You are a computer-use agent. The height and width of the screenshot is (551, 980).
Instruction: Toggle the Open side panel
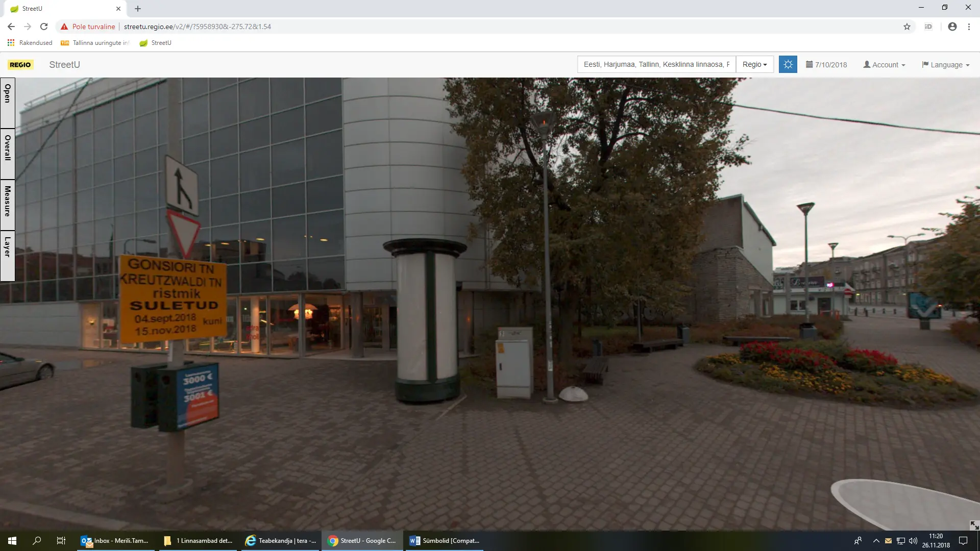pyautogui.click(x=8, y=103)
